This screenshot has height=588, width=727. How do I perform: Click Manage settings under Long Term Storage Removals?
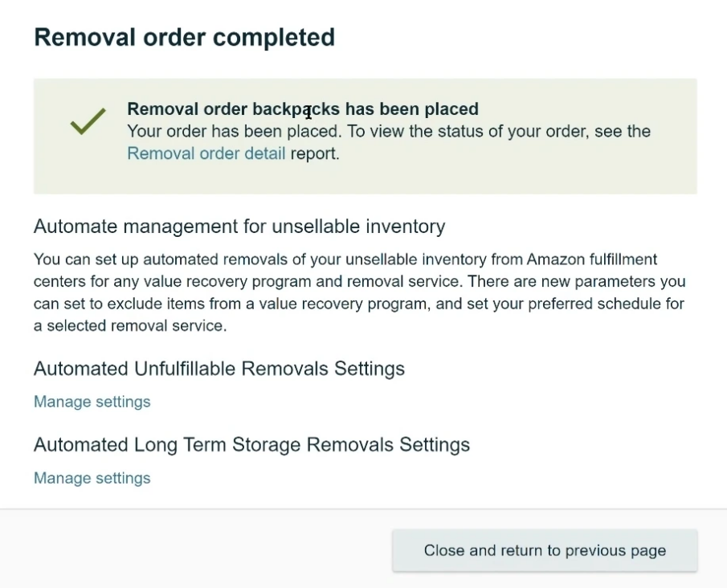coord(92,478)
